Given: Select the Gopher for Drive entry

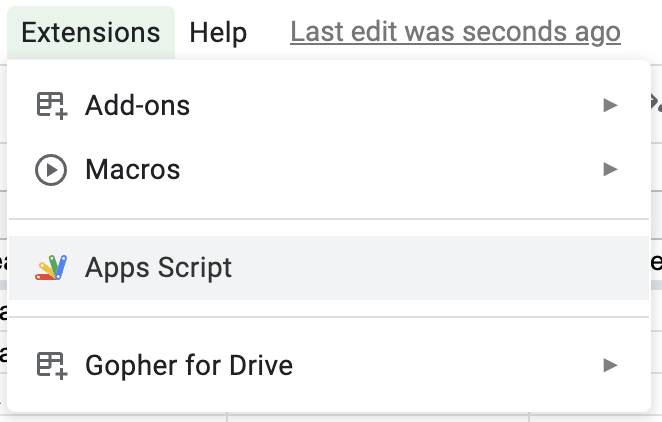Looking at the screenshot, I should 329,365.
